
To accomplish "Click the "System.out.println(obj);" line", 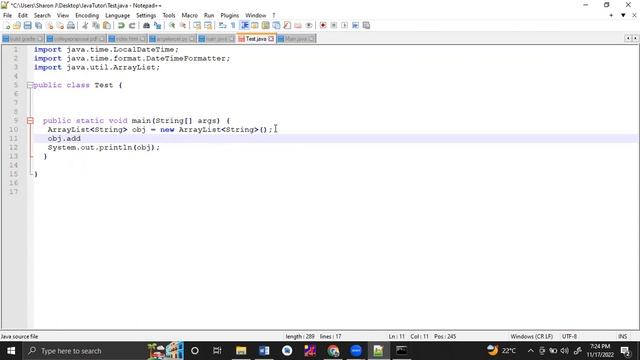I will [x=104, y=147].
